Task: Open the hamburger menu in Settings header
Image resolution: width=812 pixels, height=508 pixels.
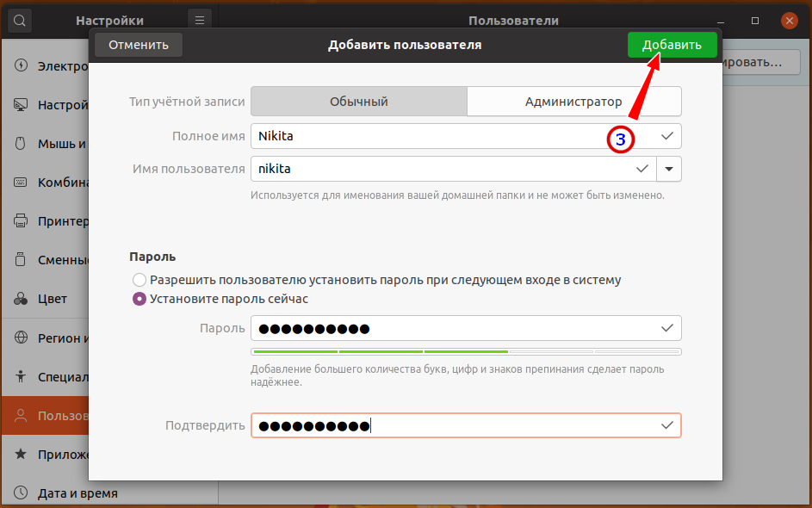Action: tap(199, 20)
